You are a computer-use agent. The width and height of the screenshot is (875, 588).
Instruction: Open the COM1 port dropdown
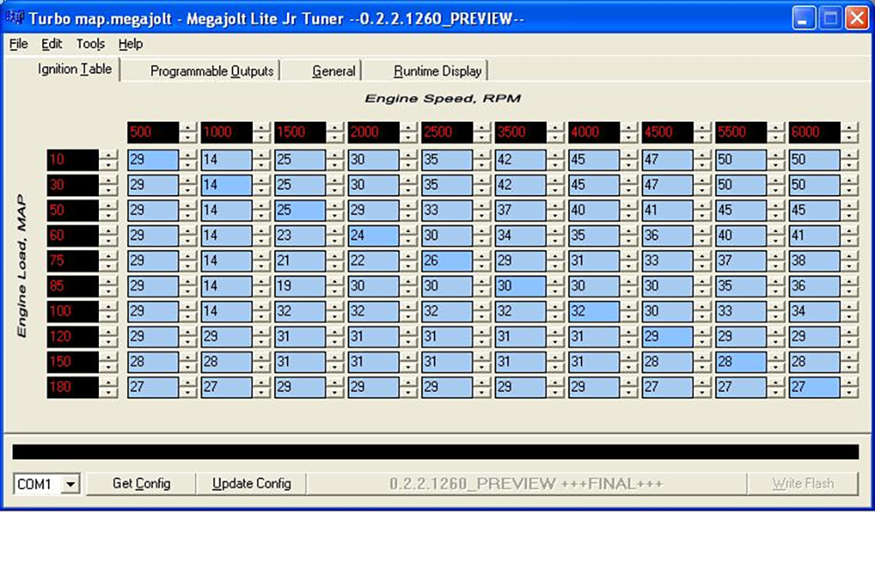[71, 484]
